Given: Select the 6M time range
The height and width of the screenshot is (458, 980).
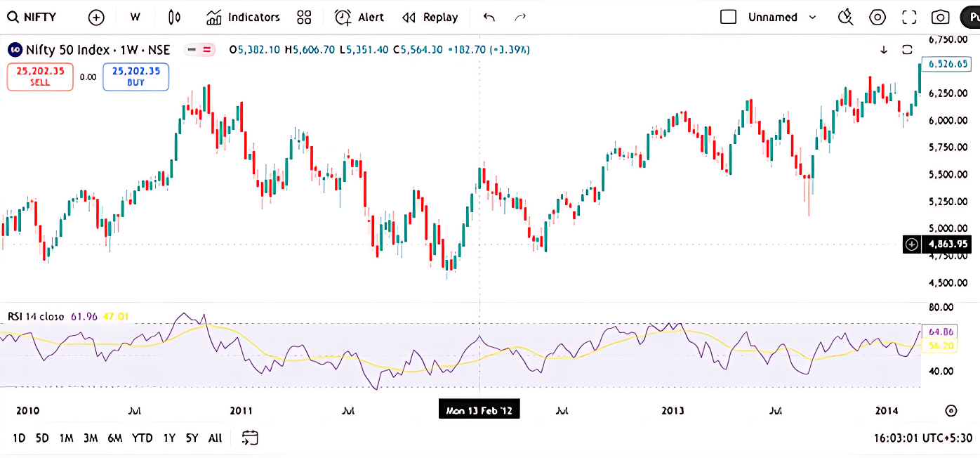Looking at the screenshot, I should coord(114,438).
